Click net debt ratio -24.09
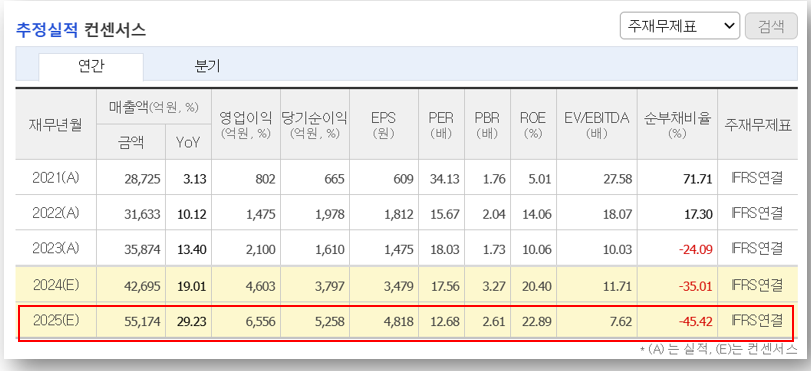Screen dimensions: 811x371 pyautogui.click(x=696, y=249)
